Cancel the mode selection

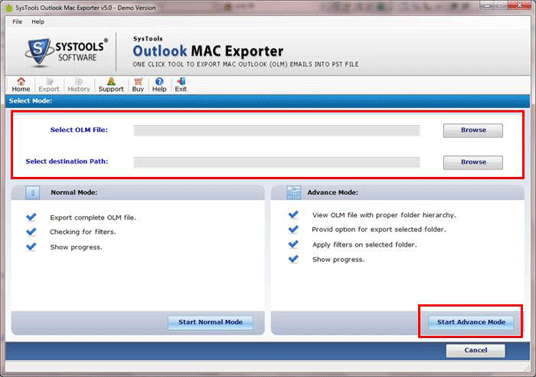[475, 350]
